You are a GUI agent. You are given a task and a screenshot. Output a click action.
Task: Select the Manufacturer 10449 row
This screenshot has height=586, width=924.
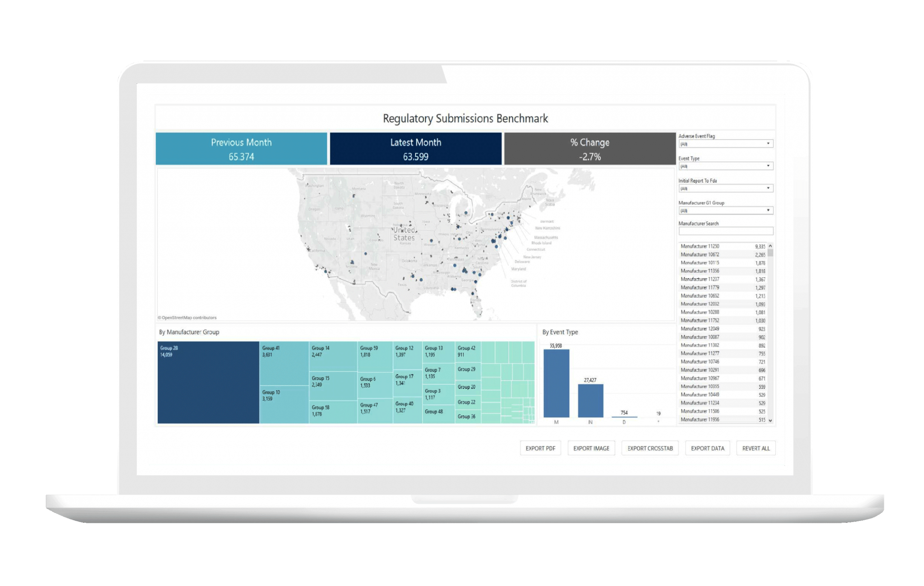tap(723, 395)
